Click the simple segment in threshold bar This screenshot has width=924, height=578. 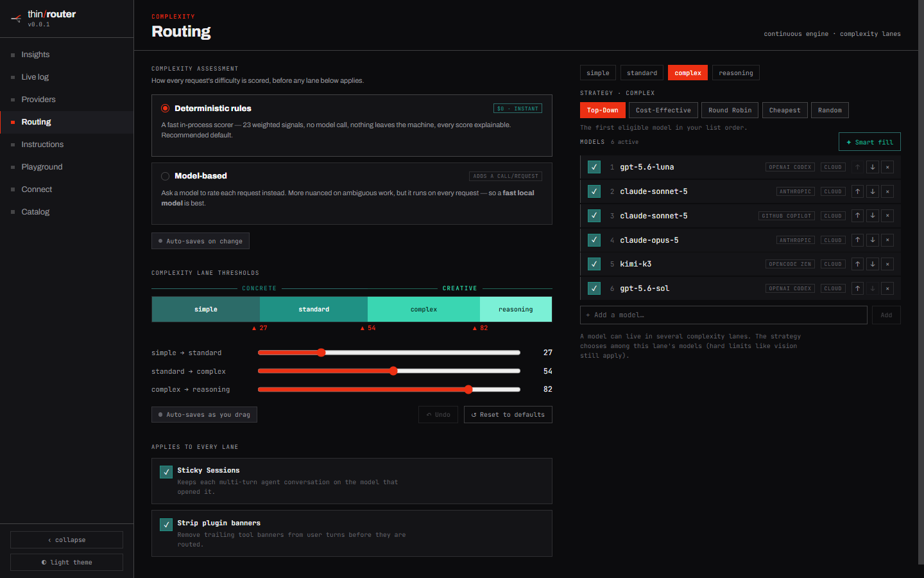pyautogui.click(x=206, y=309)
